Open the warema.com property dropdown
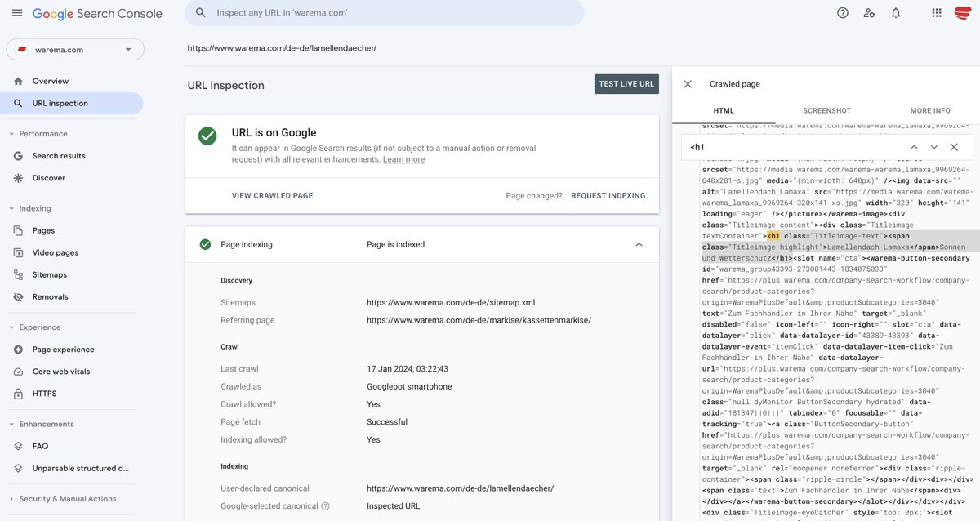 pyautogui.click(x=75, y=50)
